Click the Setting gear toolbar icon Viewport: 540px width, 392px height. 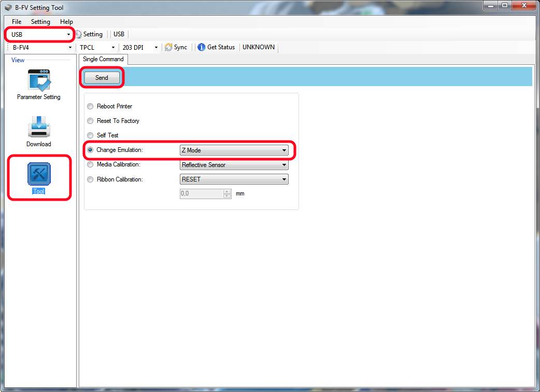coord(79,34)
